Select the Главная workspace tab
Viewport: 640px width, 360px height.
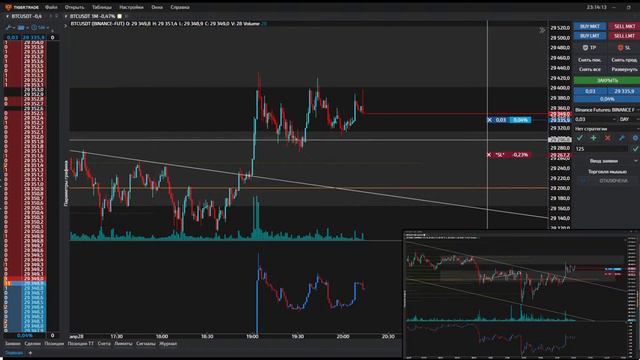14,353
